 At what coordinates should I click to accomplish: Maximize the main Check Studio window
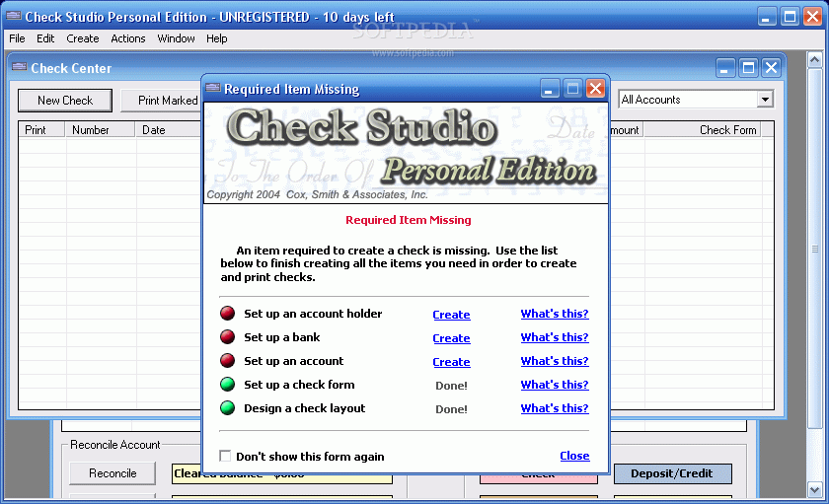790,17
